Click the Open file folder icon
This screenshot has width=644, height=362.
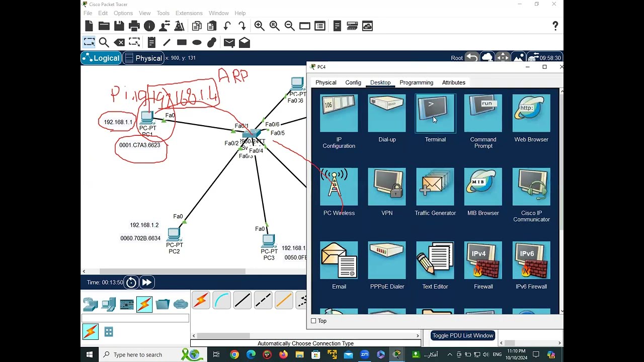pyautogui.click(x=104, y=26)
